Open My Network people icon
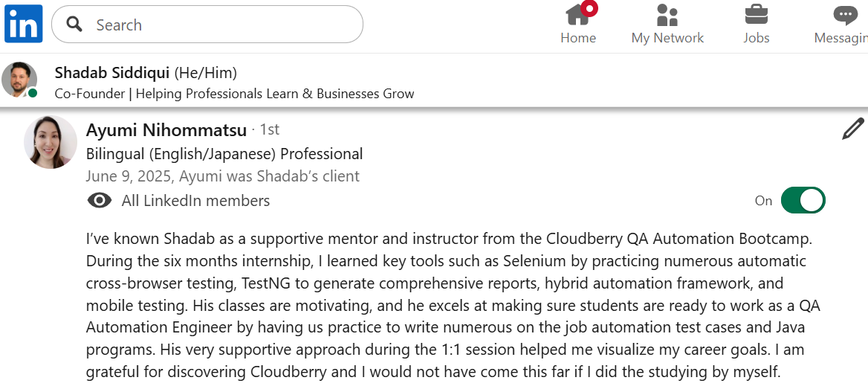This screenshot has width=868, height=389. pyautogui.click(x=667, y=14)
